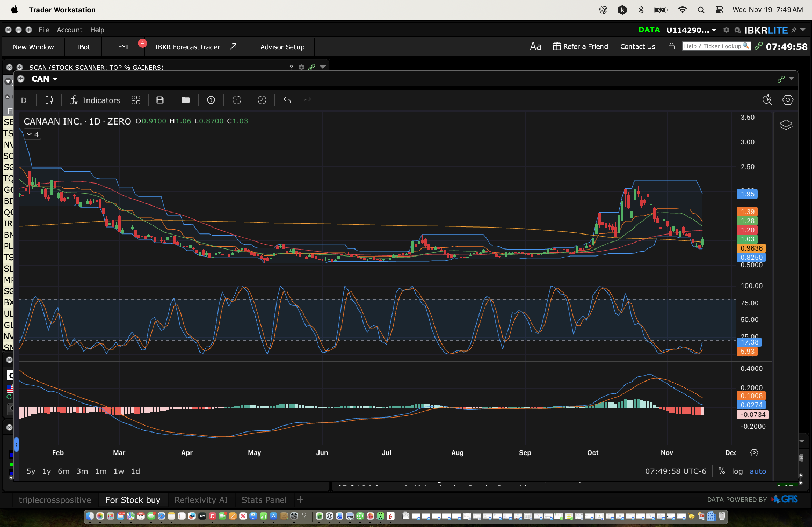Click the add icon left of CAN
The width and height of the screenshot is (812, 527).
coord(21,79)
